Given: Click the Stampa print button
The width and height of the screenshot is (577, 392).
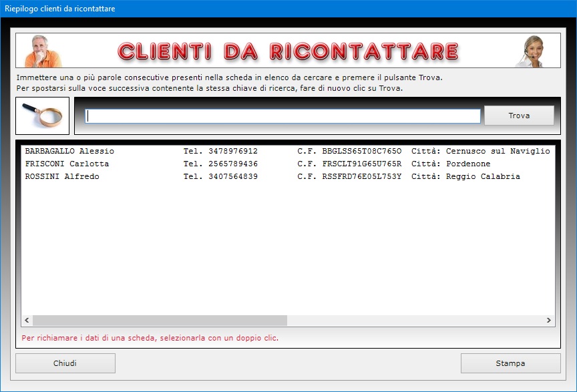Looking at the screenshot, I should click(510, 363).
